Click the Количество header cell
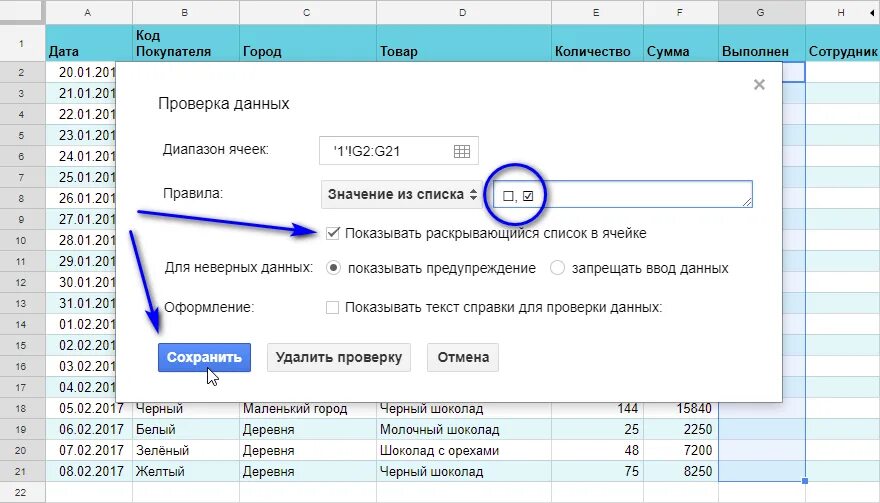 (597, 43)
